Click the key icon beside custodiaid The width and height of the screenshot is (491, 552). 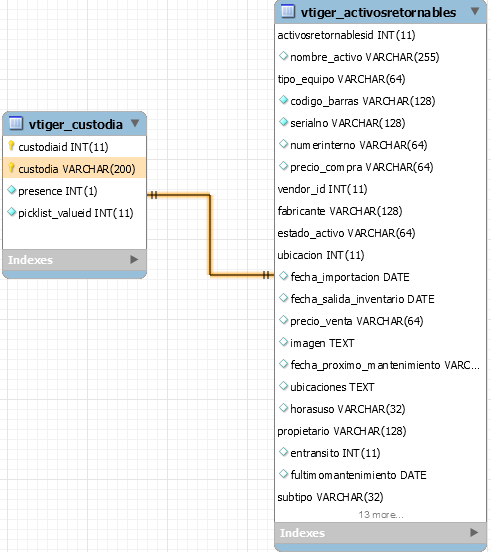(x=11, y=146)
